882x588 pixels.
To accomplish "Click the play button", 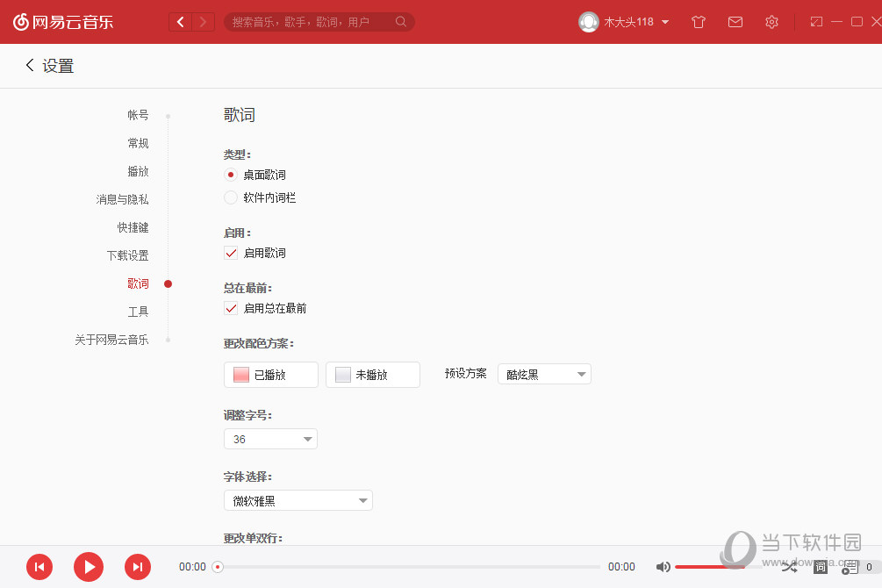I will click(88, 567).
